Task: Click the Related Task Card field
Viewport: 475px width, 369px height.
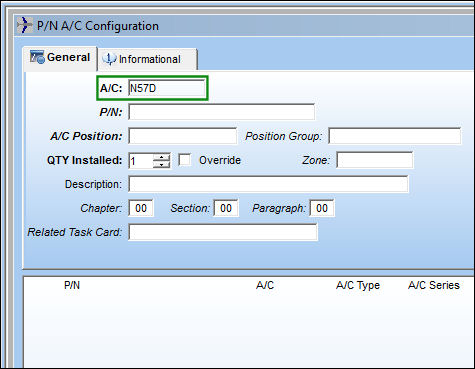Action: click(x=223, y=232)
